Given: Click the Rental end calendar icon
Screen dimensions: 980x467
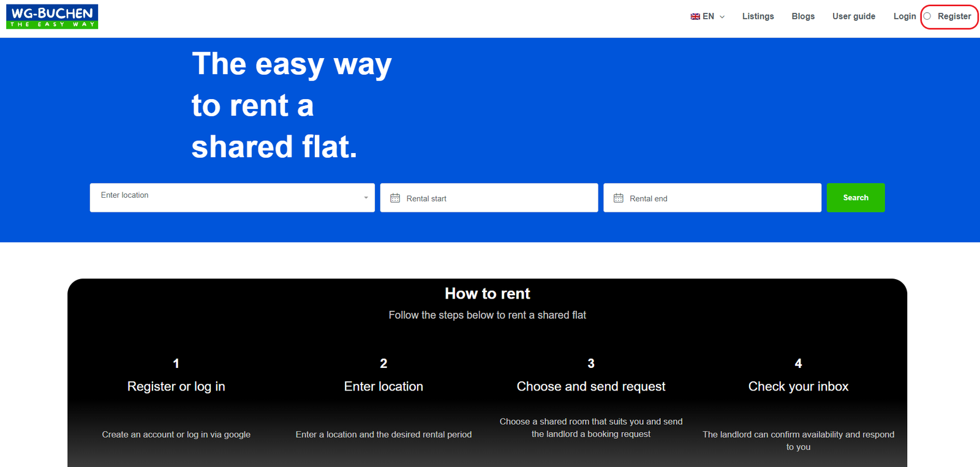Looking at the screenshot, I should point(619,198).
